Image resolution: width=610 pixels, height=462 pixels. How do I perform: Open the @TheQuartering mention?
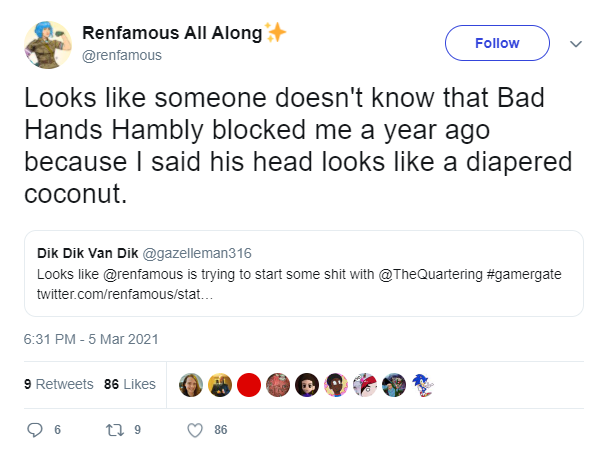pyautogui.click(x=430, y=274)
